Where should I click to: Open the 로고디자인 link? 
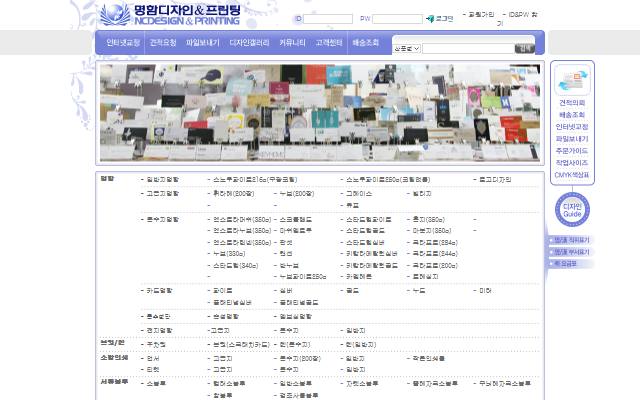click(495, 180)
